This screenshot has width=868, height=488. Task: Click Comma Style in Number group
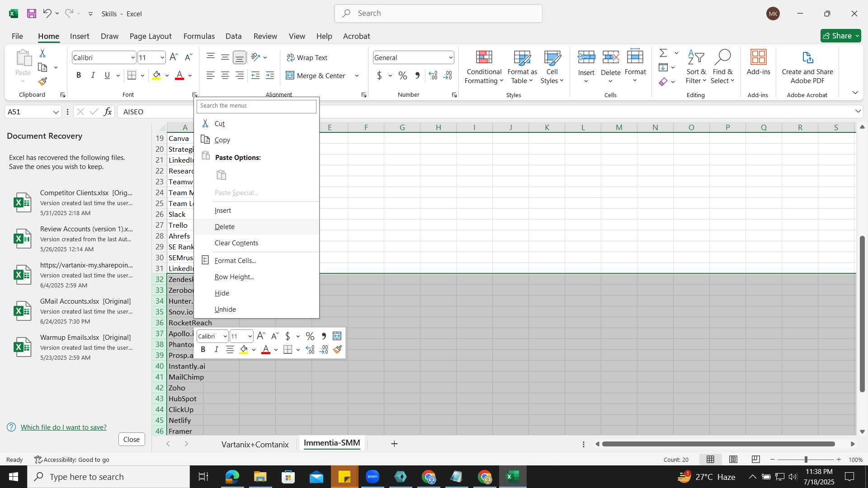417,75
